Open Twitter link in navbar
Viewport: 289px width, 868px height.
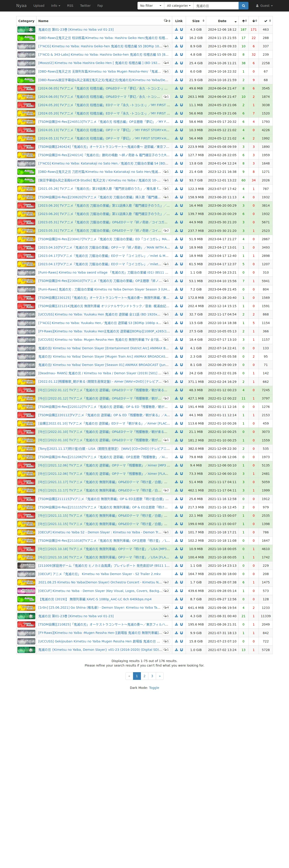coord(85,6)
